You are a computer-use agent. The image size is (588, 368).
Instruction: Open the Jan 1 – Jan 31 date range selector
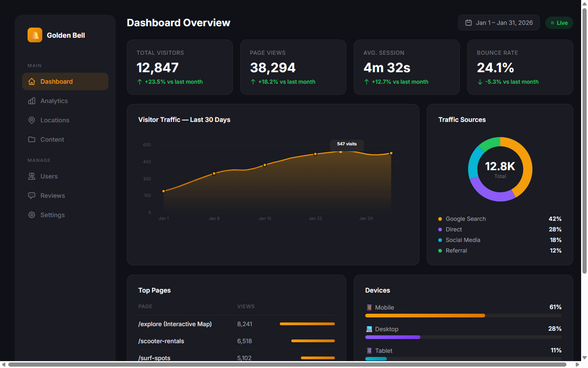[499, 22]
